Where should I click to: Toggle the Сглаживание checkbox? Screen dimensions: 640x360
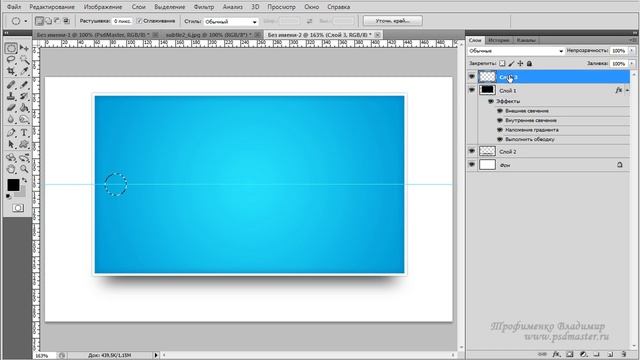tap(139, 21)
